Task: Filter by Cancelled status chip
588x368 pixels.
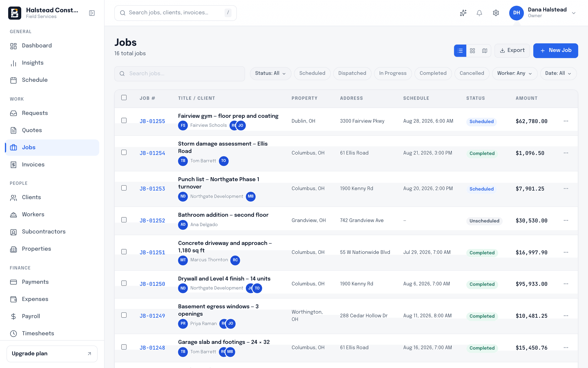Action: tap(472, 74)
